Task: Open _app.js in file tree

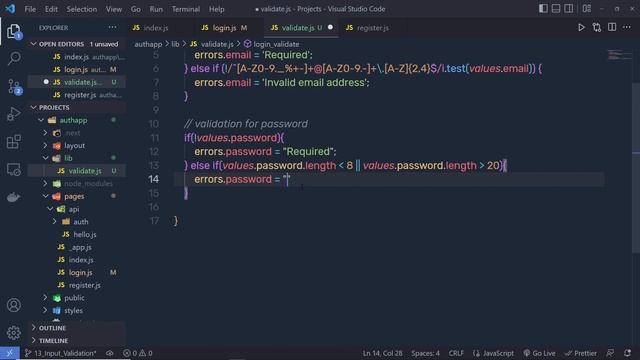Action: [x=81, y=247]
